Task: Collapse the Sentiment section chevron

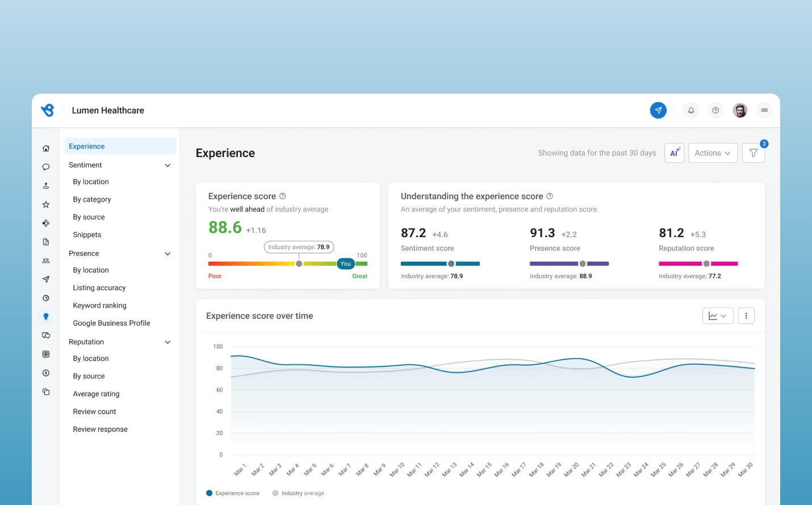Action: [168, 165]
